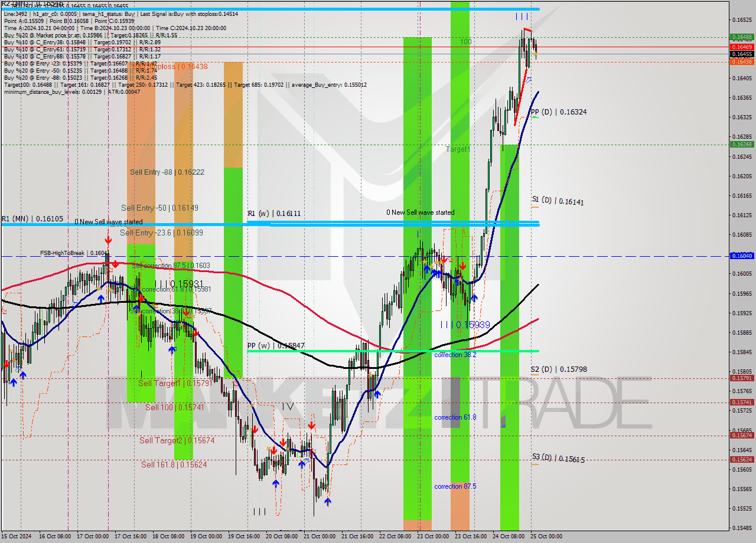Click the Buy %10 @ C_Entry61 line
This screenshot has width=756, height=543.
82,49
